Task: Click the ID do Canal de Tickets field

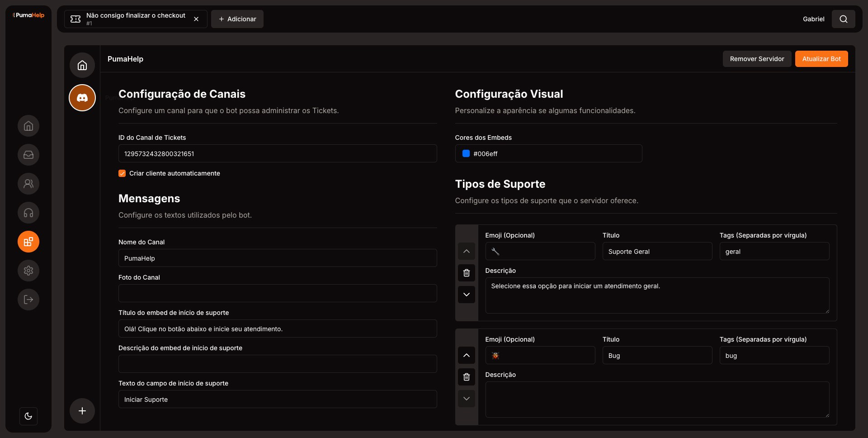Action: tap(278, 154)
